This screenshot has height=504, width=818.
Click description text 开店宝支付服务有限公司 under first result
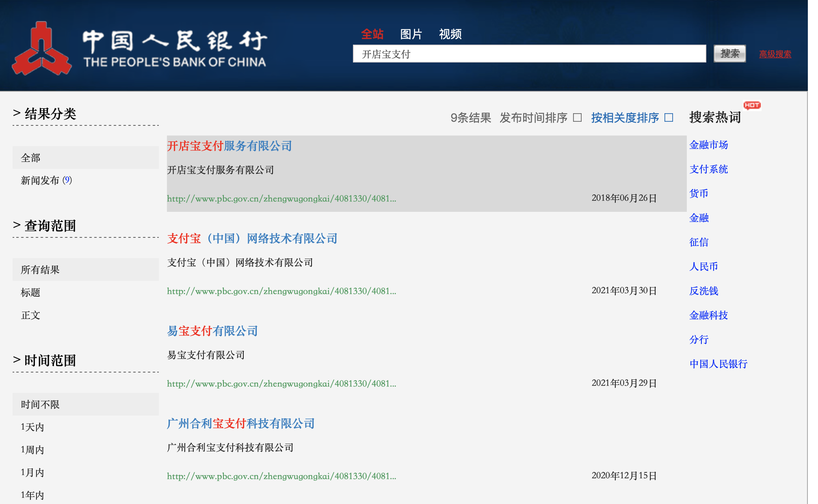tap(221, 170)
